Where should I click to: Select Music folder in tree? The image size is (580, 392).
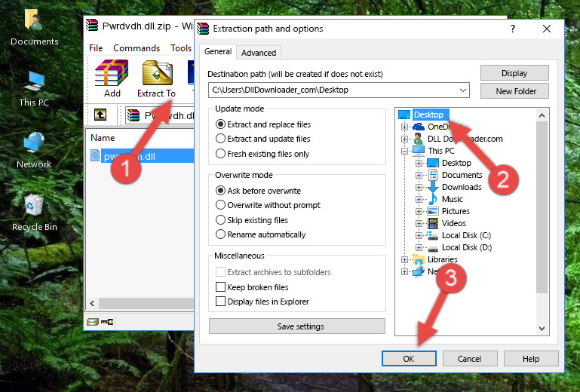pyautogui.click(x=453, y=199)
